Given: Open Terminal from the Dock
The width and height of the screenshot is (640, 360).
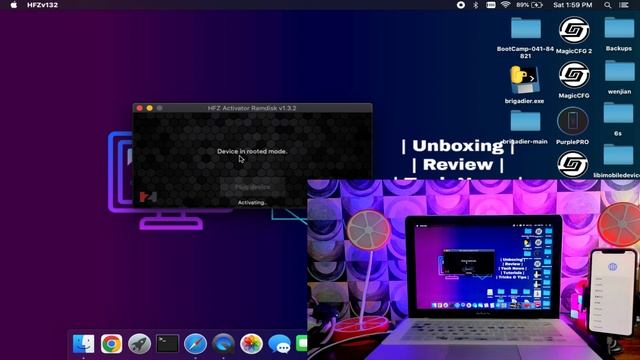Looking at the screenshot, I should 167,344.
